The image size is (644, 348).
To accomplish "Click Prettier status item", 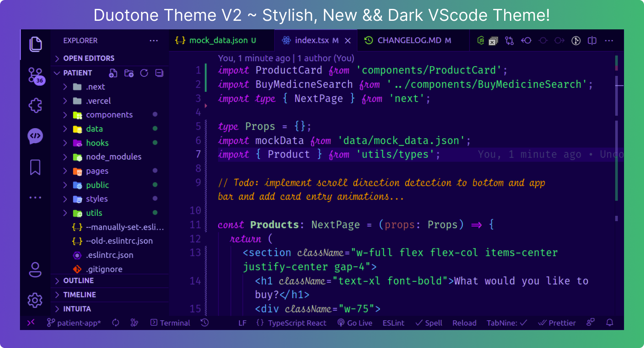I will coord(557,323).
